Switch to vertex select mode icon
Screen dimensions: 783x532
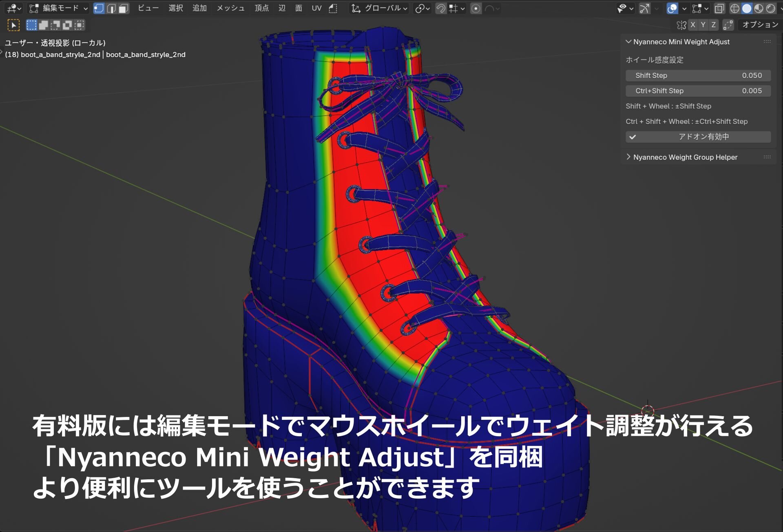(x=99, y=8)
